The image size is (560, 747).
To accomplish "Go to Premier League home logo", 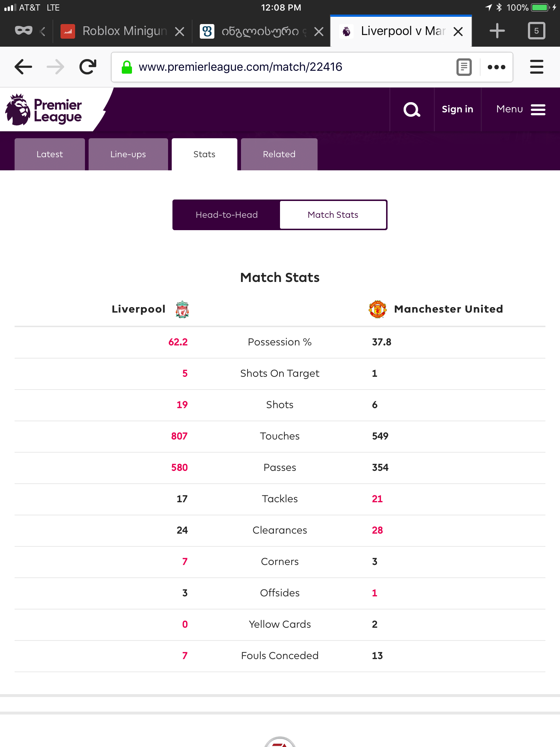I will (44, 110).
